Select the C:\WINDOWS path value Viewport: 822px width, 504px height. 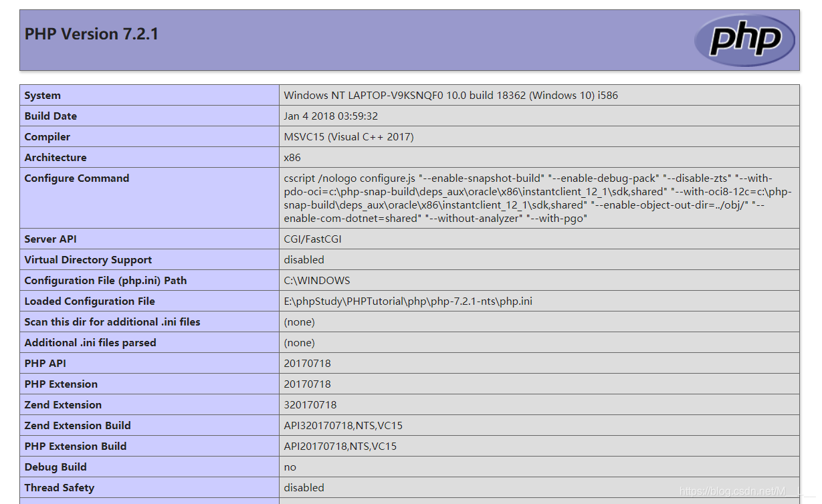click(317, 281)
